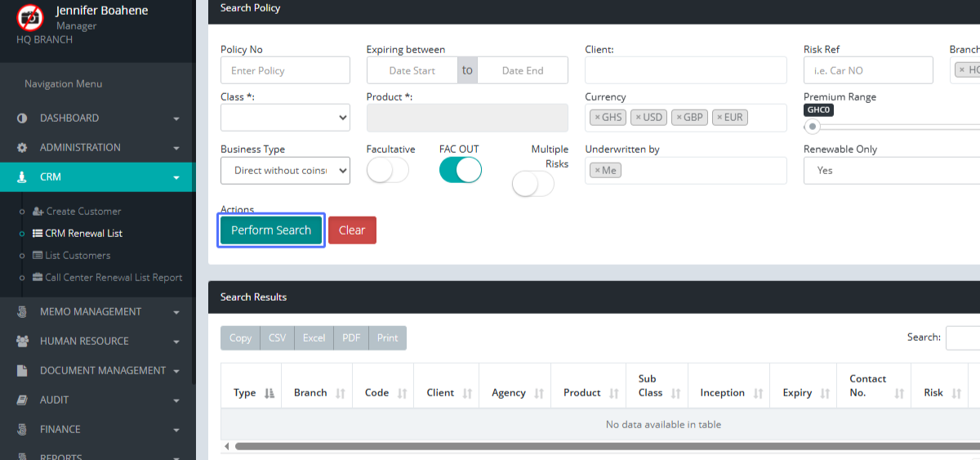Viewport: 980px width, 460px height.
Task: Click the red Clear button
Action: click(352, 230)
